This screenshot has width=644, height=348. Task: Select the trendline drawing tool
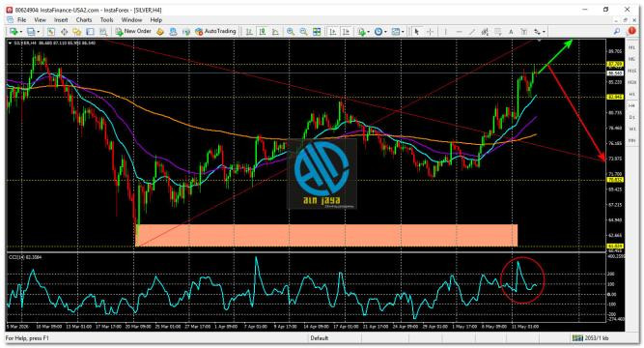click(472, 31)
